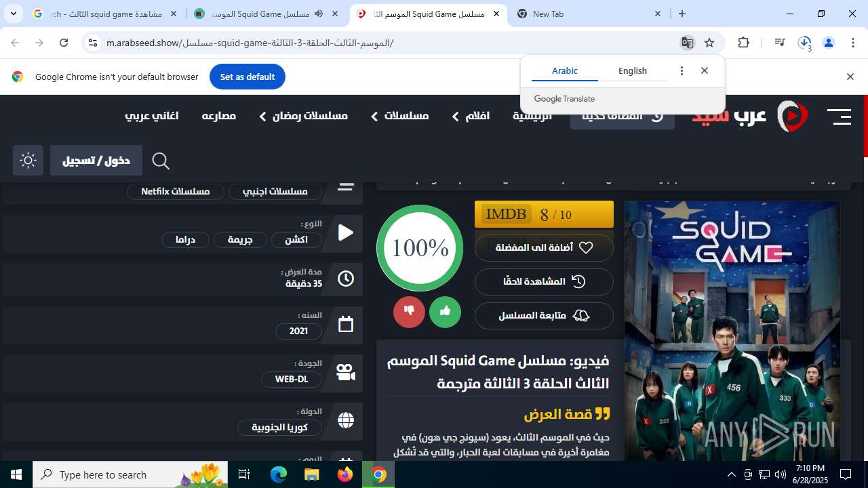Click the clock icon in duration row
This screenshot has height=488, width=868.
coord(346,279)
